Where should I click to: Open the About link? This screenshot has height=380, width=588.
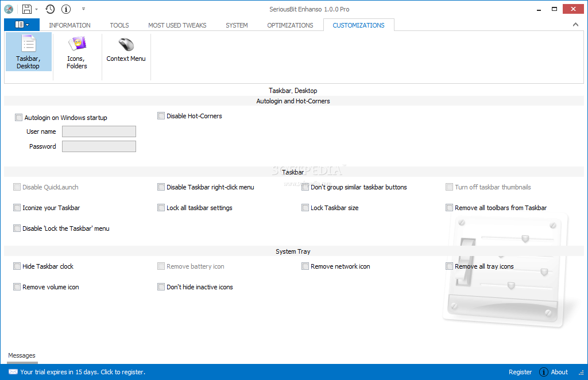click(559, 372)
